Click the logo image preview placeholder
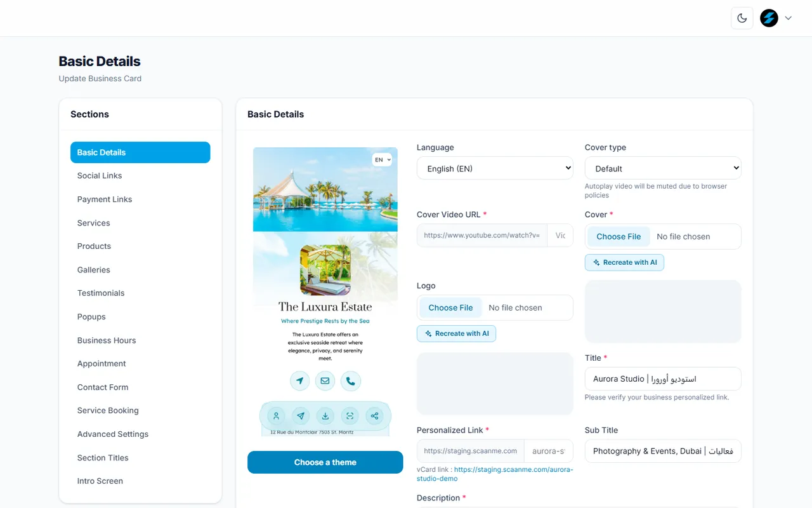The width and height of the screenshot is (812, 508). click(x=495, y=384)
